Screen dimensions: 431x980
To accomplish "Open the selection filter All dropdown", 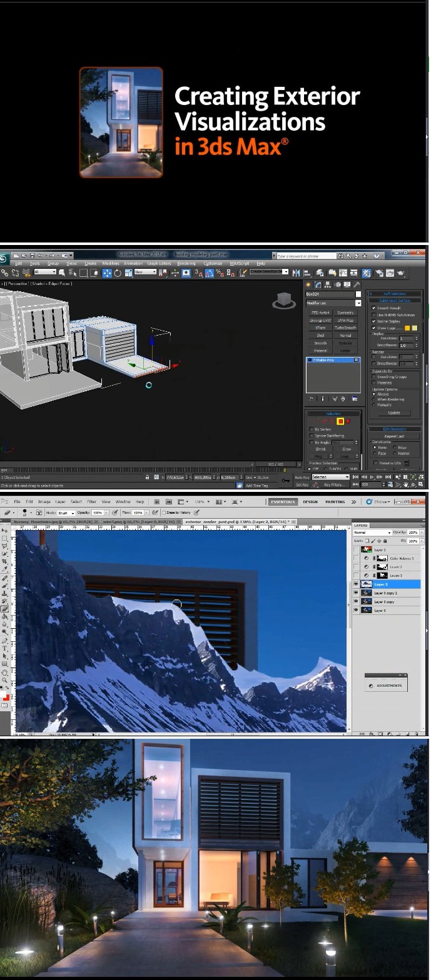I will tap(45, 272).
